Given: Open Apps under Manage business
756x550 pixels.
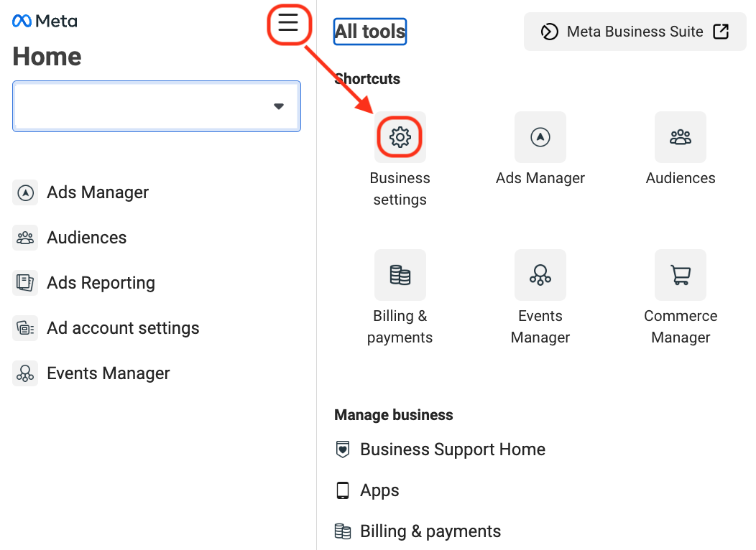Looking at the screenshot, I should [379, 490].
